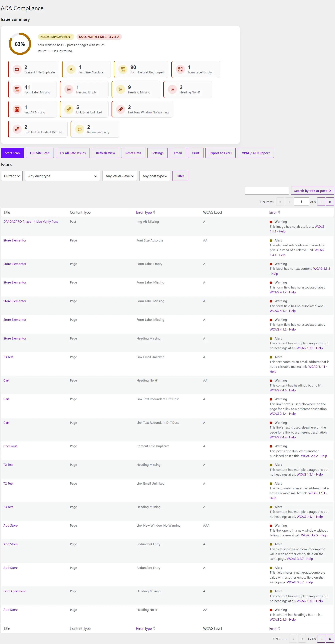Click the DOES NOT YET MEET LEVEL A badge
The height and width of the screenshot is (644, 335).
point(99,37)
